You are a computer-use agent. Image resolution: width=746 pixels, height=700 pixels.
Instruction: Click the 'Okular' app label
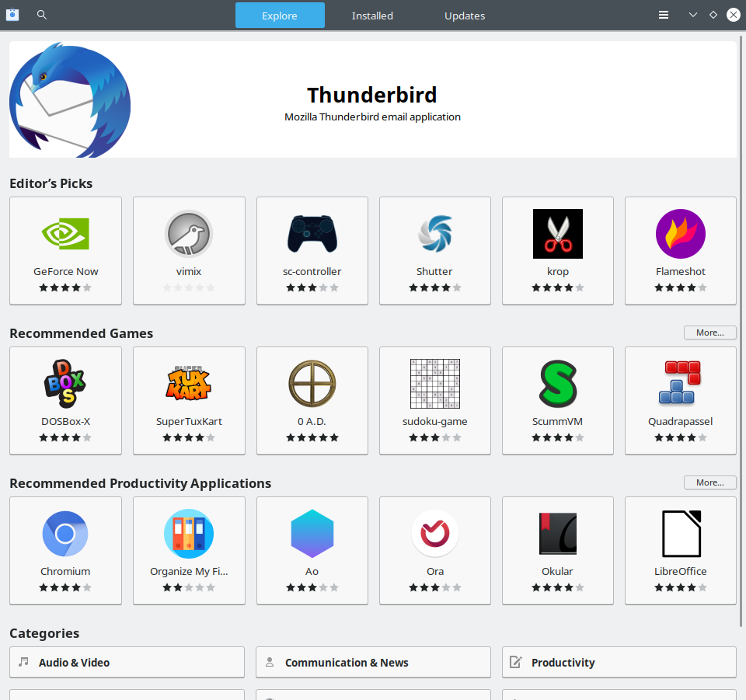click(558, 571)
